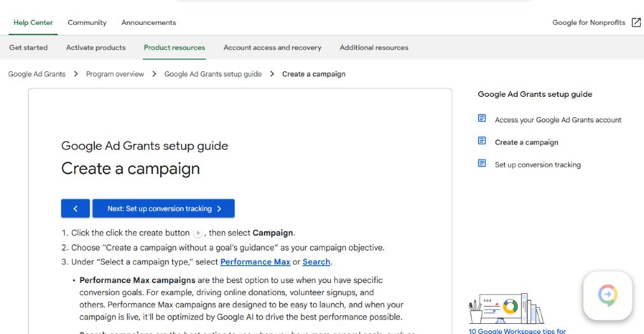Click the external link icon beside Google for Nonprofits
The image size is (644, 334).
tap(636, 22)
